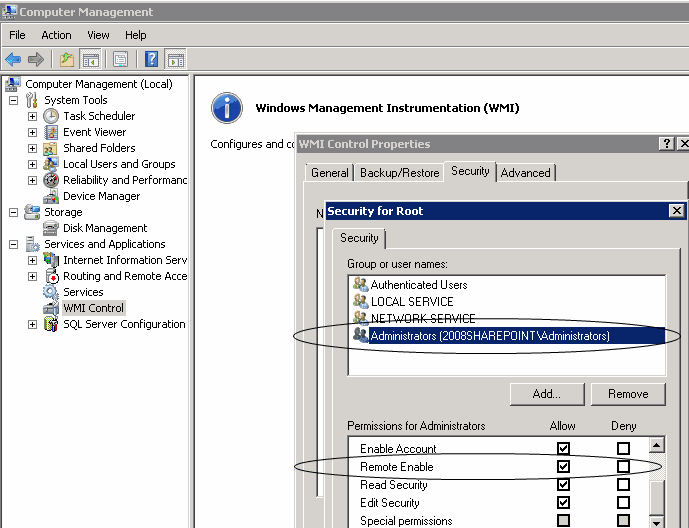The image size is (689, 528).
Task: Click the Services and Applications icon
Action: pos(32,244)
